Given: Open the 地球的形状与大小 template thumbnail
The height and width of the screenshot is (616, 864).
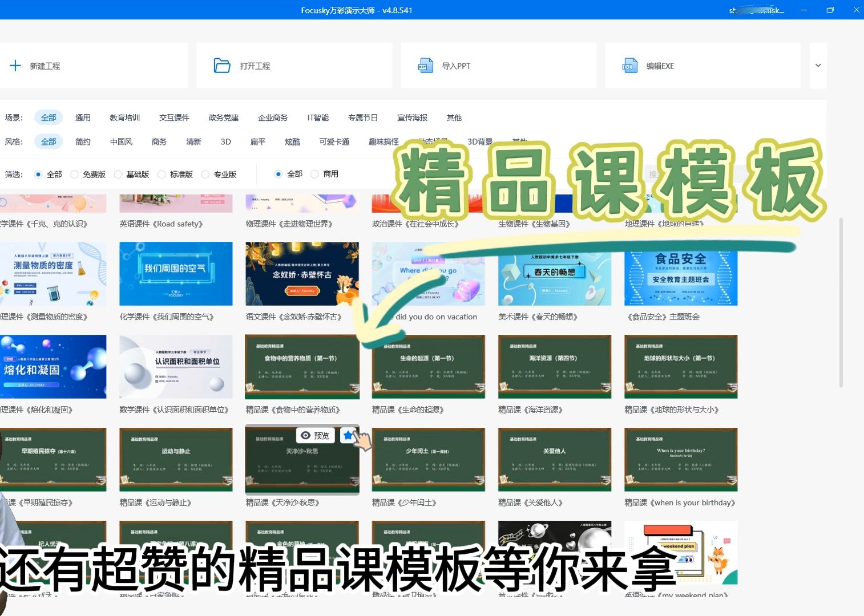Looking at the screenshot, I should [681, 367].
